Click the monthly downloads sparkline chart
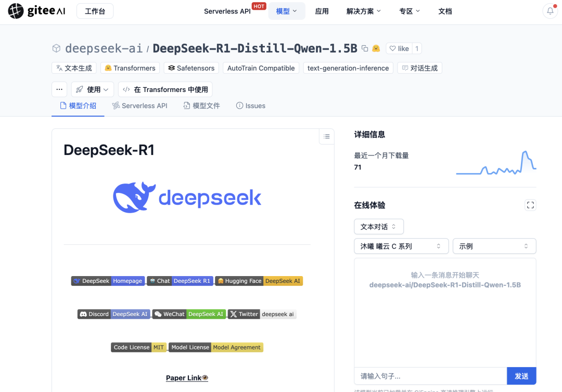This screenshot has width=562, height=392. 496,163
